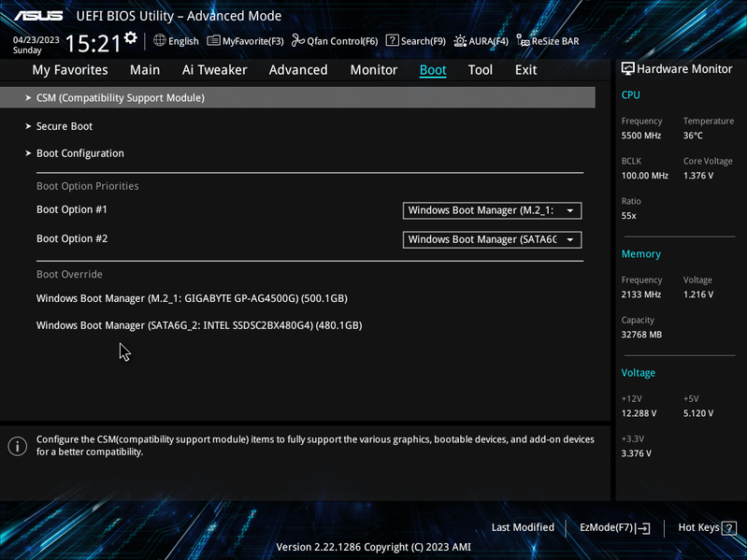747x560 pixels.
Task: Switch to EzMode(F7)
Action: [614, 527]
